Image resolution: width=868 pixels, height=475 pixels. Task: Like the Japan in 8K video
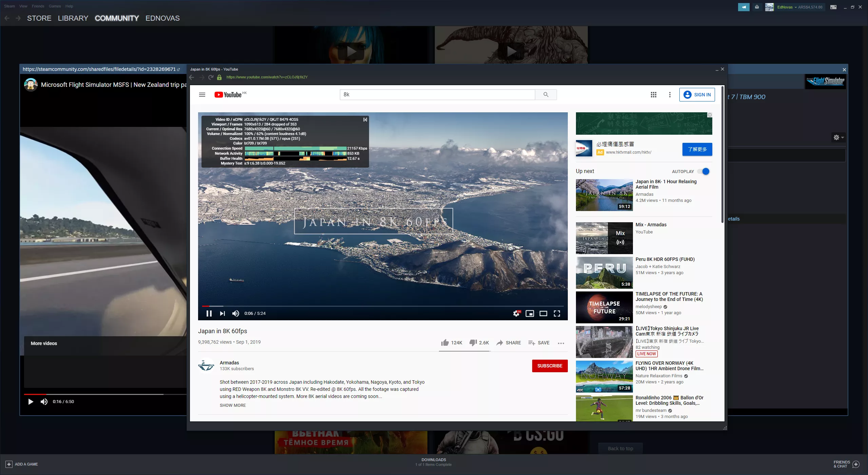click(445, 343)
